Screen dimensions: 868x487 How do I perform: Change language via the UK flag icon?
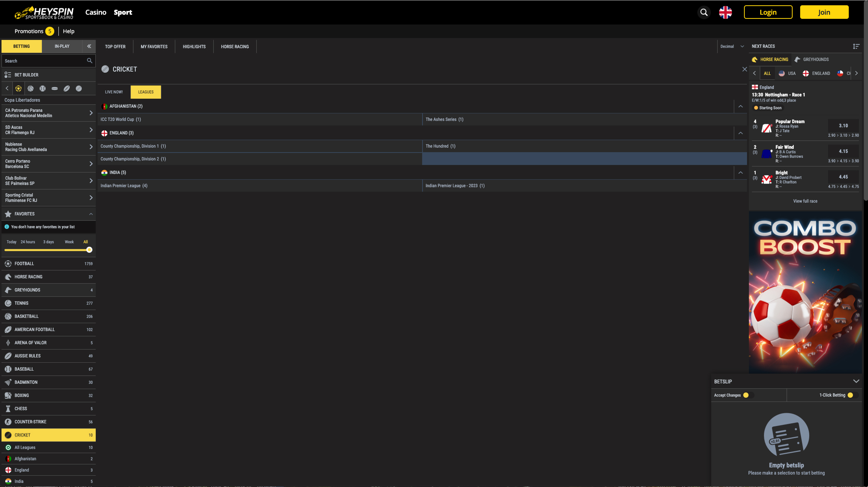(726, 12)
